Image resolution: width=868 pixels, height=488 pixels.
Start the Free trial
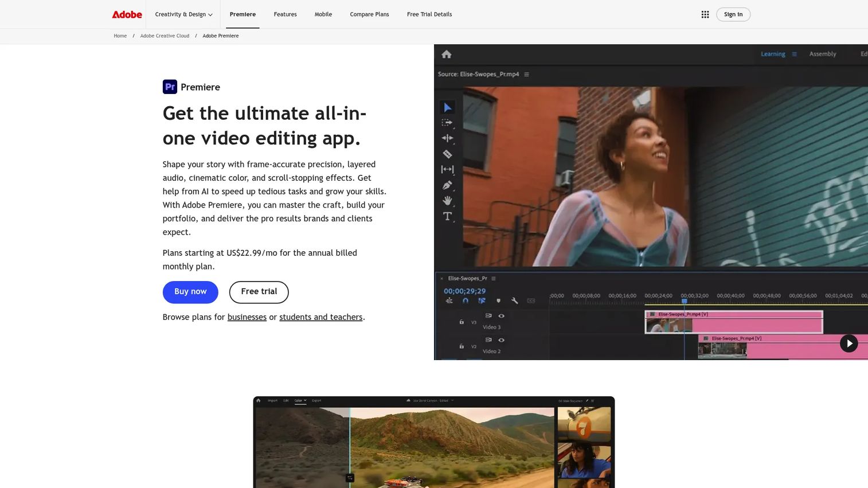point(259,292)
